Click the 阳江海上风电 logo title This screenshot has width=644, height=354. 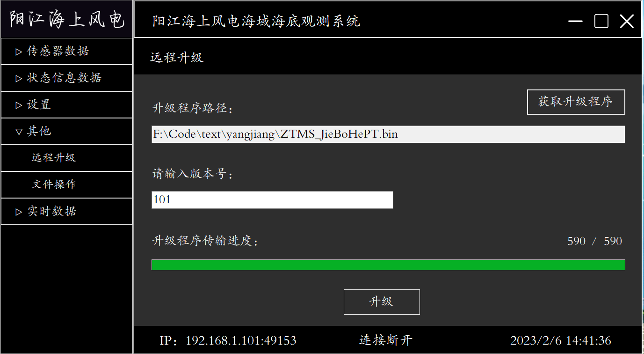tap(66, 20)
